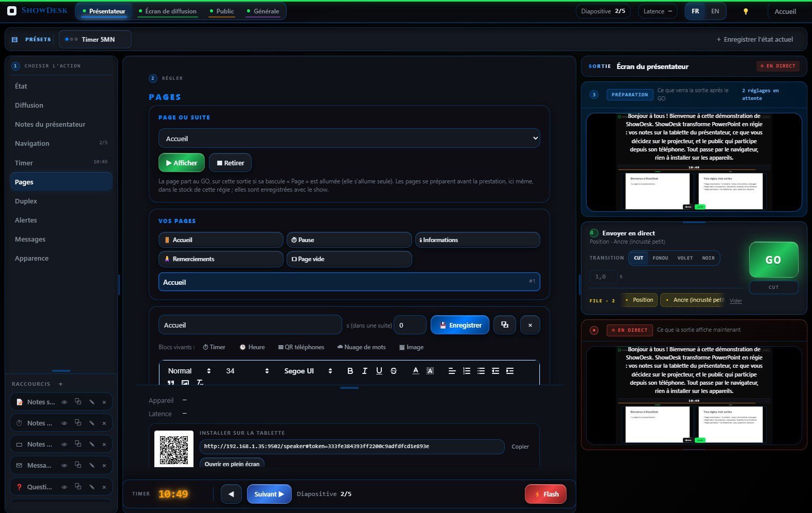
Task: Insert an image via editor toolbar icon
Action: pyautogui.click(x=185, y=383)
